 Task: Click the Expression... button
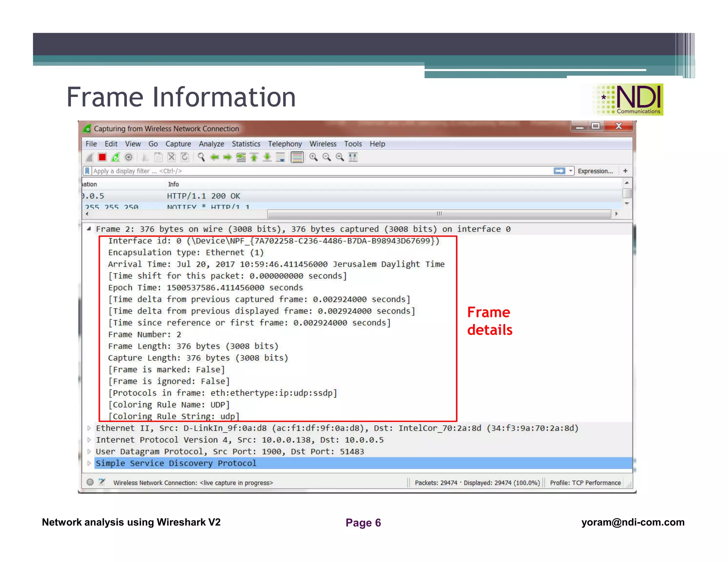(595, 171)
